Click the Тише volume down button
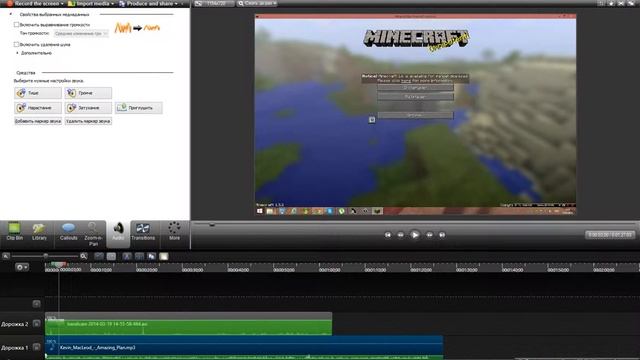Viewport: 640px width, 360px height. click(x=38, y=93)
